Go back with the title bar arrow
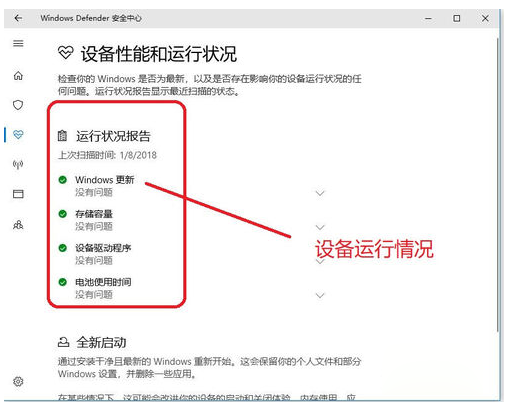The height and width of the screenshot is (416, 527). (x=18, y=18)
